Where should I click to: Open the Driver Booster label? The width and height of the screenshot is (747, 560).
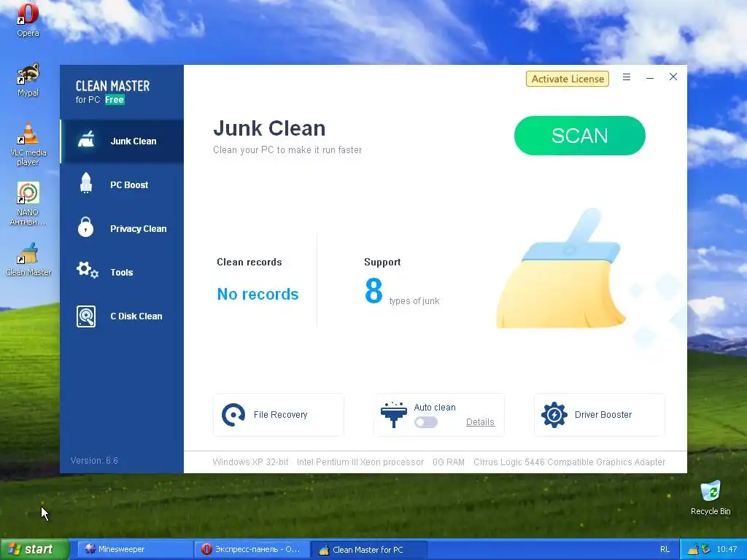[603, 415]
